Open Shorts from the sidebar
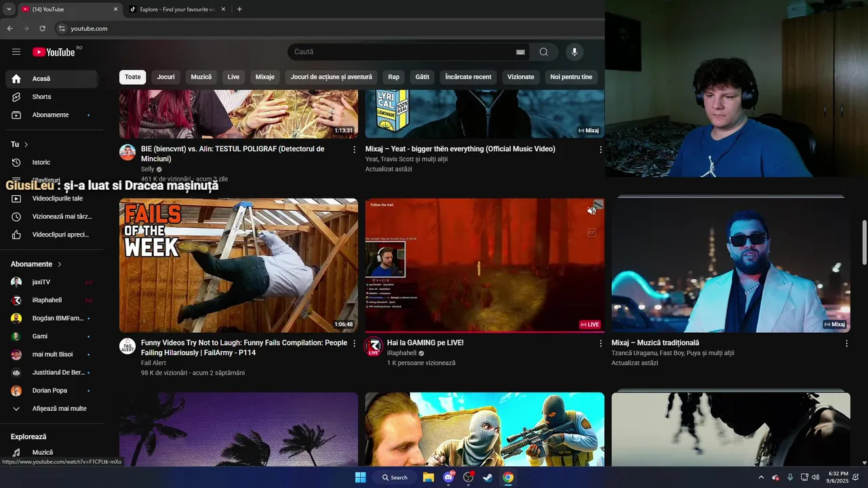Image resolution: width=868 pixels, height=488 pixels. 52,97
